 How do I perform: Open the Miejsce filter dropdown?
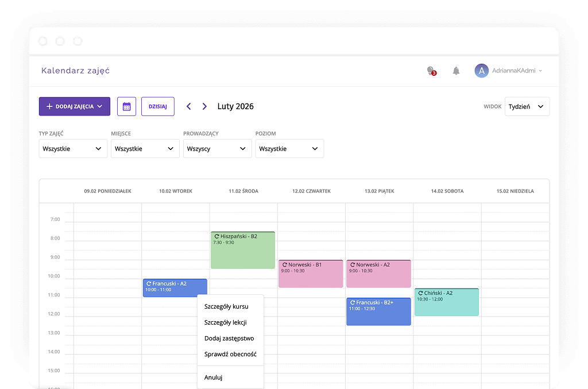click(x=145, y=148)
